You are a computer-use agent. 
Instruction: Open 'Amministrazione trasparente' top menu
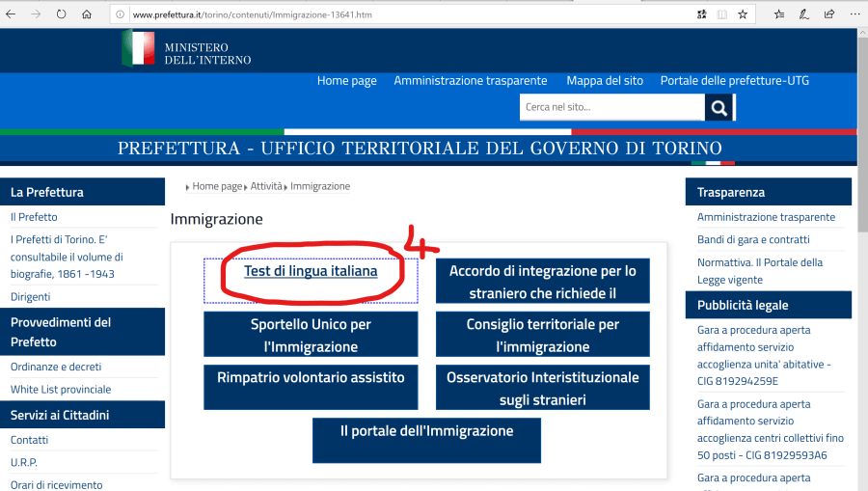point(470,81)
